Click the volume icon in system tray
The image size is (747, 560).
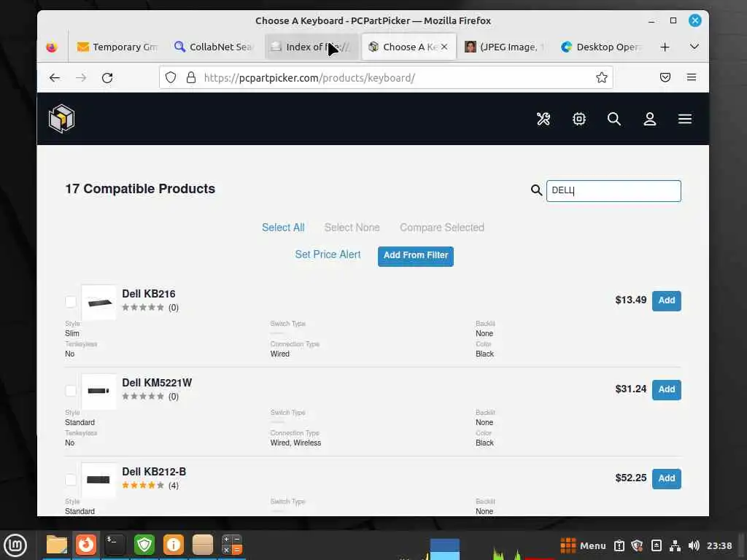694,545
